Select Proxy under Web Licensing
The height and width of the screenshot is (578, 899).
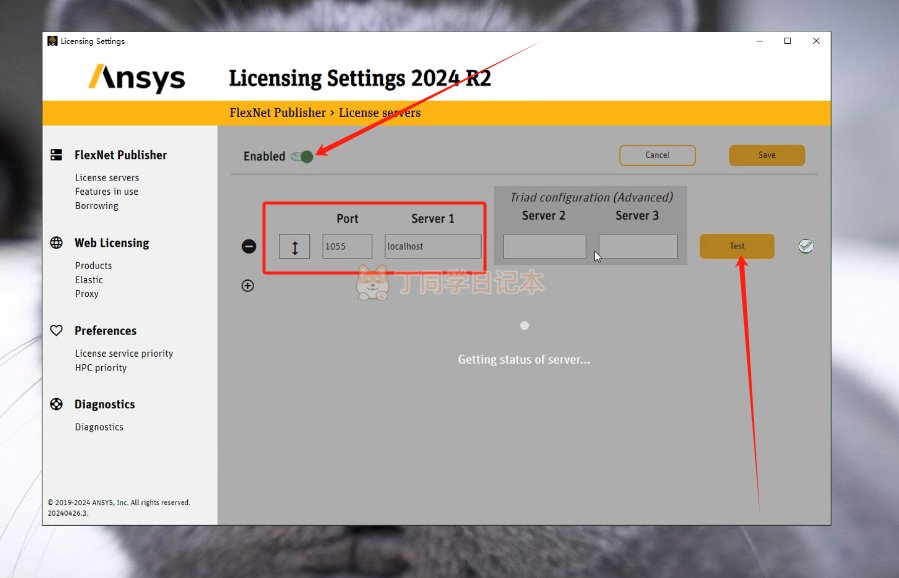click(x=87, y=294)
